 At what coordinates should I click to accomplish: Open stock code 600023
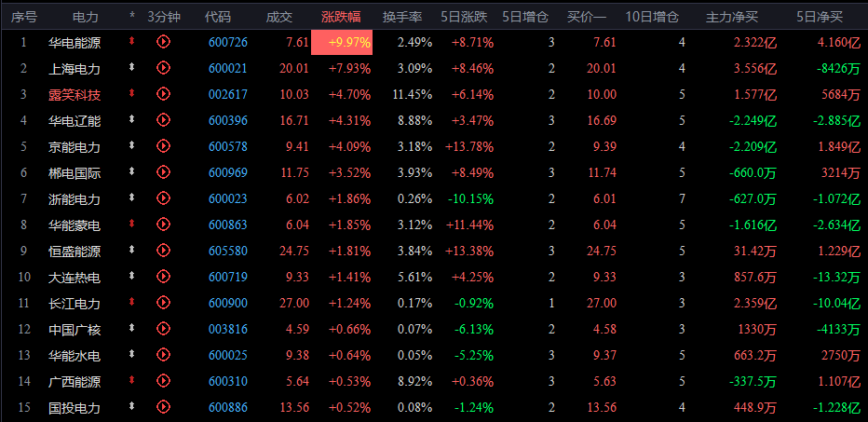228,198
